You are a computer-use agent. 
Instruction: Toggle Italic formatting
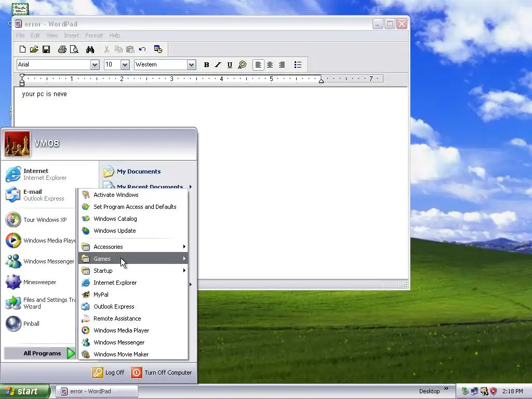[x=218, y=65]
